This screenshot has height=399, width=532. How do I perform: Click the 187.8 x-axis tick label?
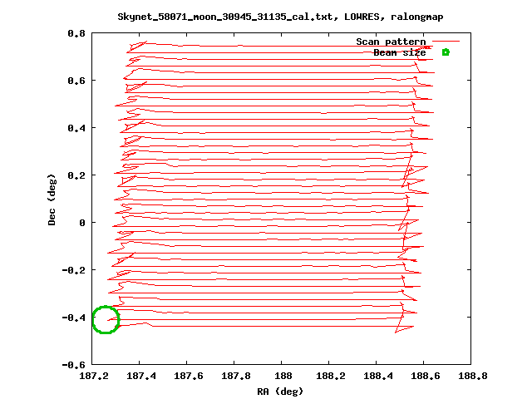pos(236,376)
